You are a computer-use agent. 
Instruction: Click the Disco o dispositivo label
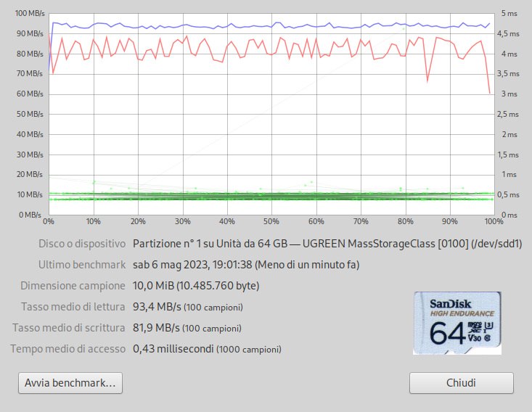[82, 244]
